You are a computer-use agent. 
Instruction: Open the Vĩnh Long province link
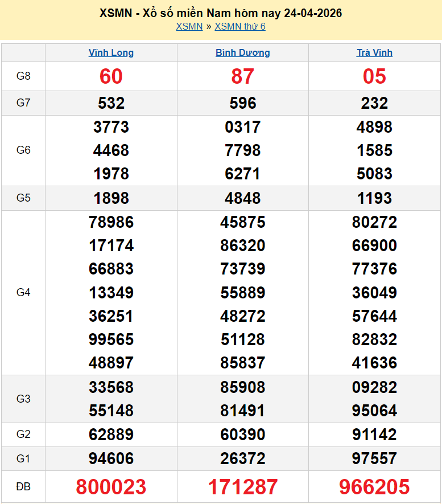coord(111,53)
